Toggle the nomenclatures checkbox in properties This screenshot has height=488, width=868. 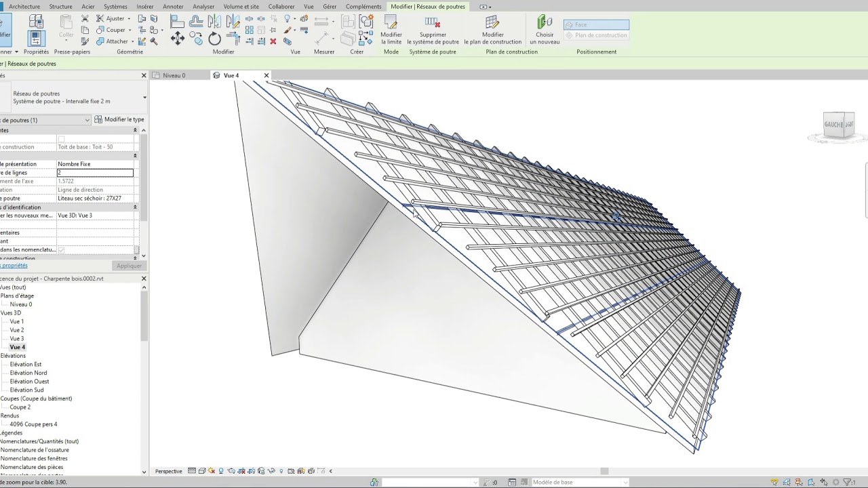click(x=61, y=249)
